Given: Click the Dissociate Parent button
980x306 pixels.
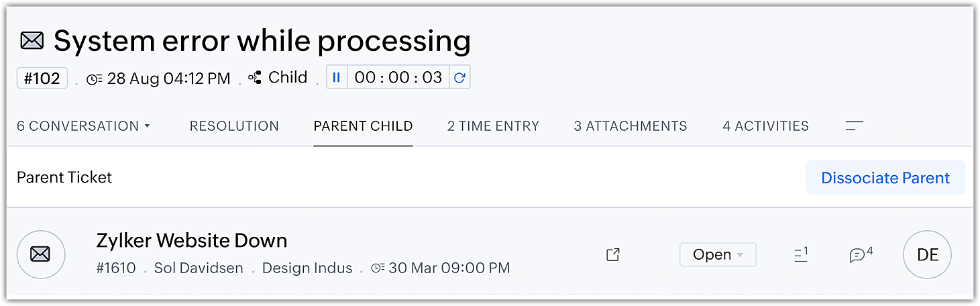Looking at the screenshot, I should [885, 178].
